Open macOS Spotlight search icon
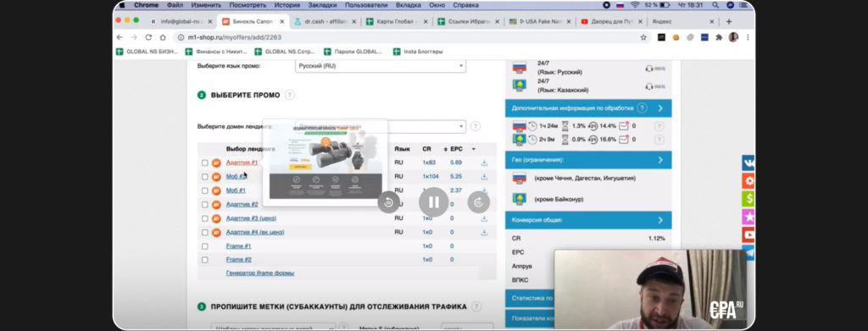Screen dimensions: 868x331 [x=715, y=5]
